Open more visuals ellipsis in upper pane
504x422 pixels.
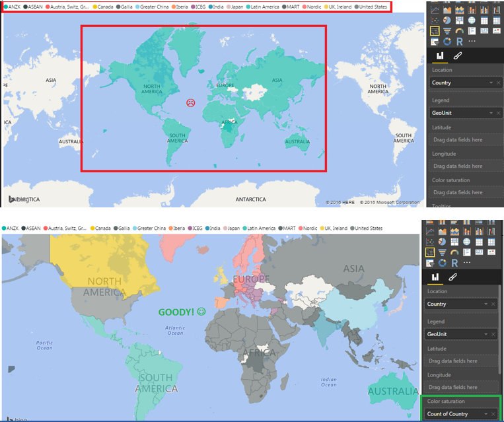472,41
